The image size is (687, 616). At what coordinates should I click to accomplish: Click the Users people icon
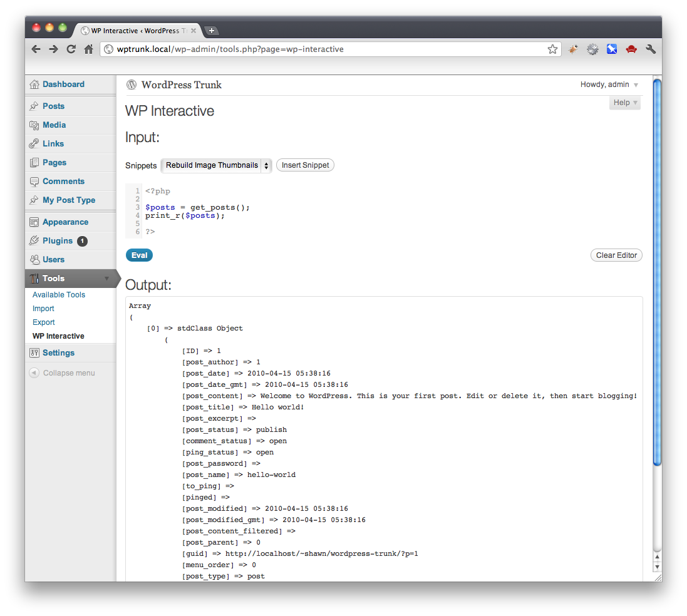[34, 260]
